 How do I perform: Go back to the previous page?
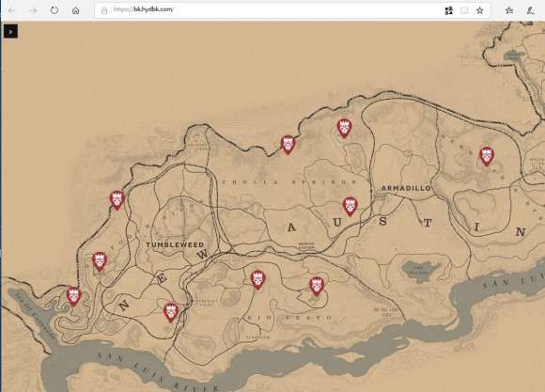(x=12, y=10)
